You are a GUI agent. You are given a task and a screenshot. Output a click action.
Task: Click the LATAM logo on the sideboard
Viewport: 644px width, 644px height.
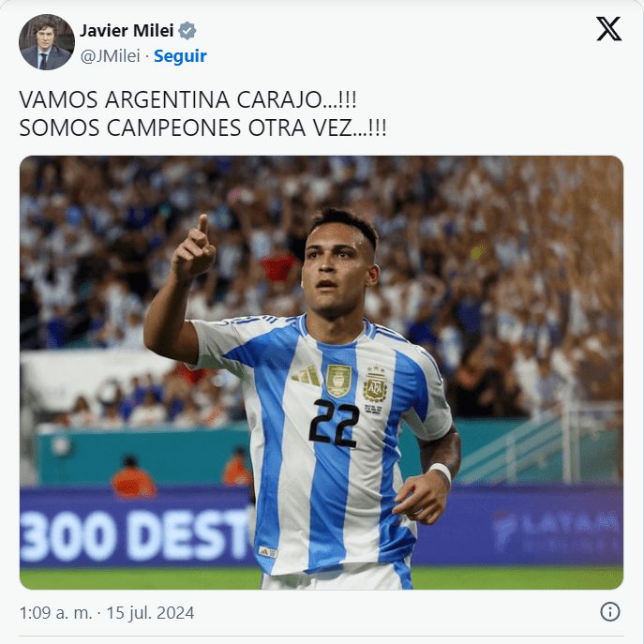coord(557,529)
